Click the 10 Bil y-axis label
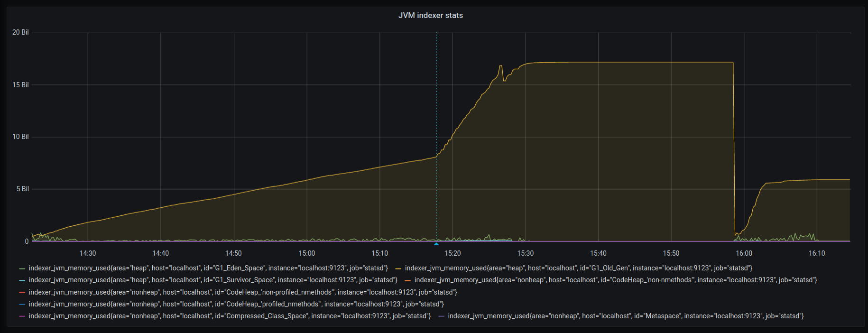The width and height of the screenshot is (868, 333). (20, 137)
